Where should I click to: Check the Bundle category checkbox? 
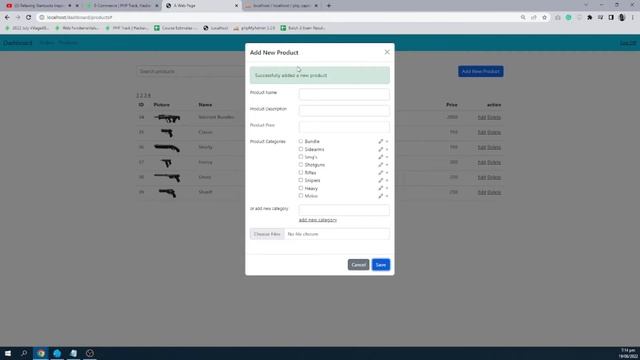[x=301, y=141]
